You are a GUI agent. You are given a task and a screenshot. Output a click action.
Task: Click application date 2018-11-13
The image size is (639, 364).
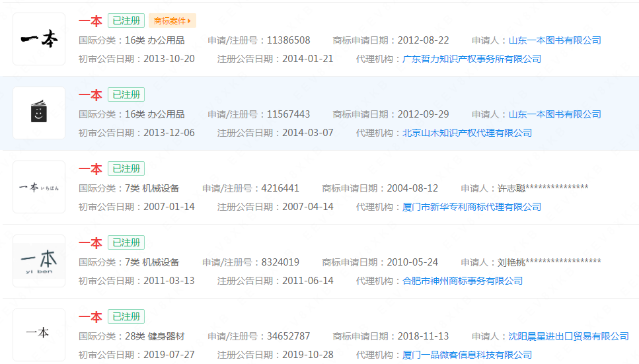coord(423,336)
